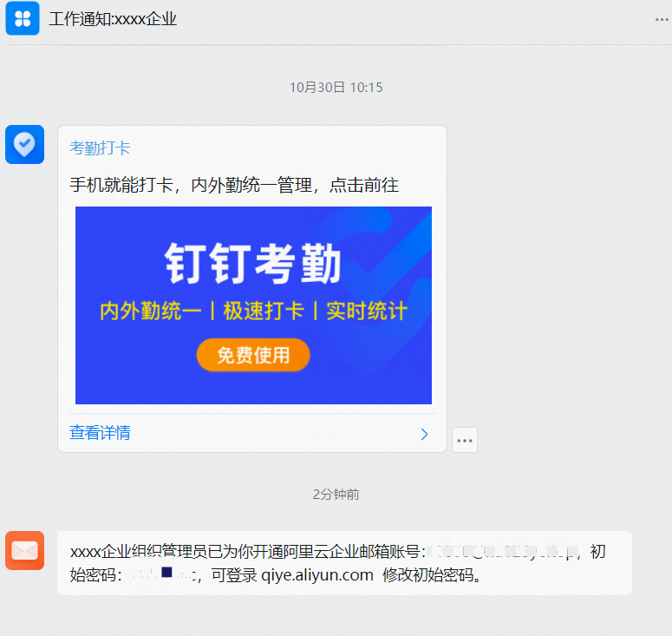Viewport: 672px width, 636px height.
Task: Click the 手机就能打卡 message text
Action: click(234, 186)
